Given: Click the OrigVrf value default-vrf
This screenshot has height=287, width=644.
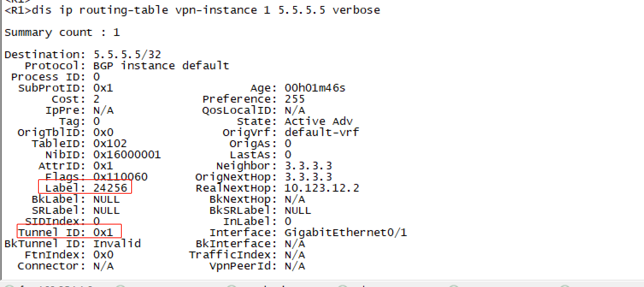Looking at the screenshot, I should click(x=322, y=133).
